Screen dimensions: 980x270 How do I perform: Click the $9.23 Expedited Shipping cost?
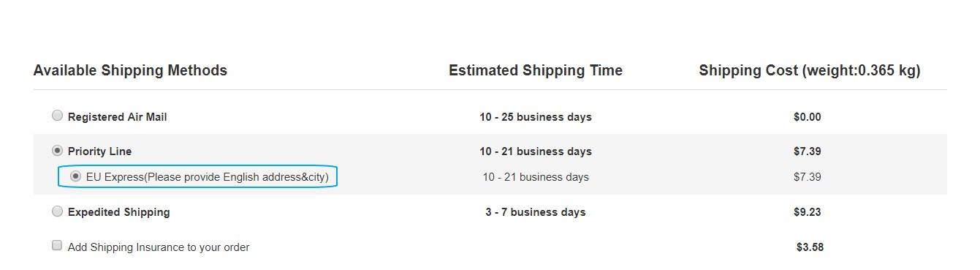click(x=808, y=212)
